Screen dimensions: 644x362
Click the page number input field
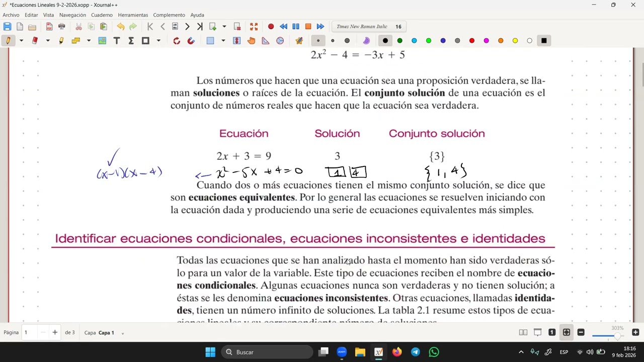pyautogui.click(x=29, y=332)
